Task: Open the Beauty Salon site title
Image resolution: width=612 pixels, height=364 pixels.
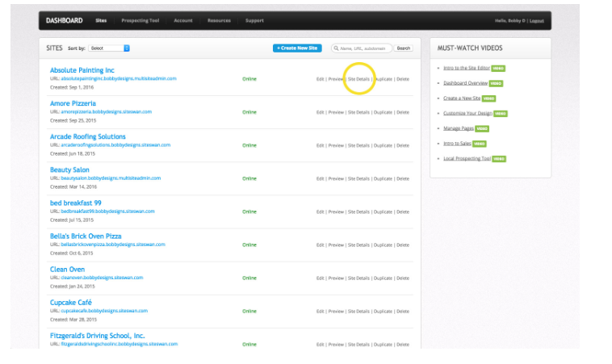Action: pos(69,169)
